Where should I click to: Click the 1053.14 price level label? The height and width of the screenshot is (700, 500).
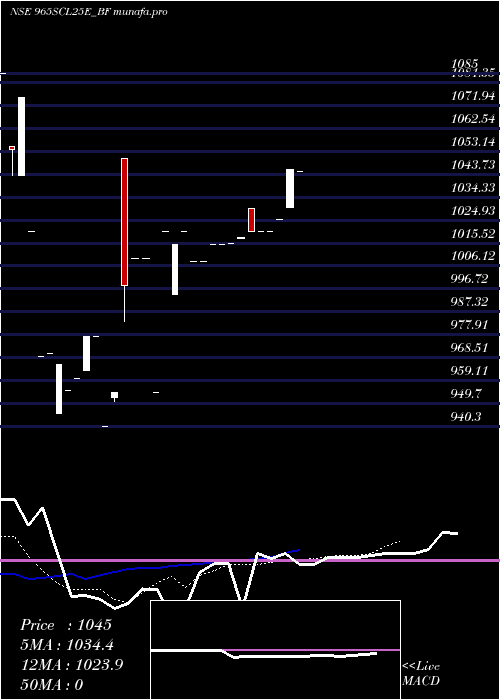[x=473, y=142]
